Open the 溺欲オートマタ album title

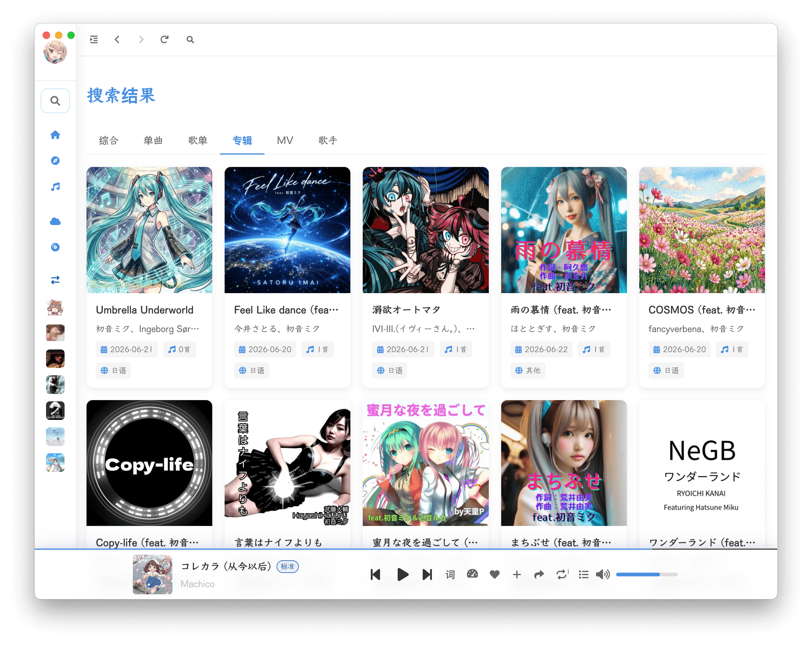tap(406, 310)
